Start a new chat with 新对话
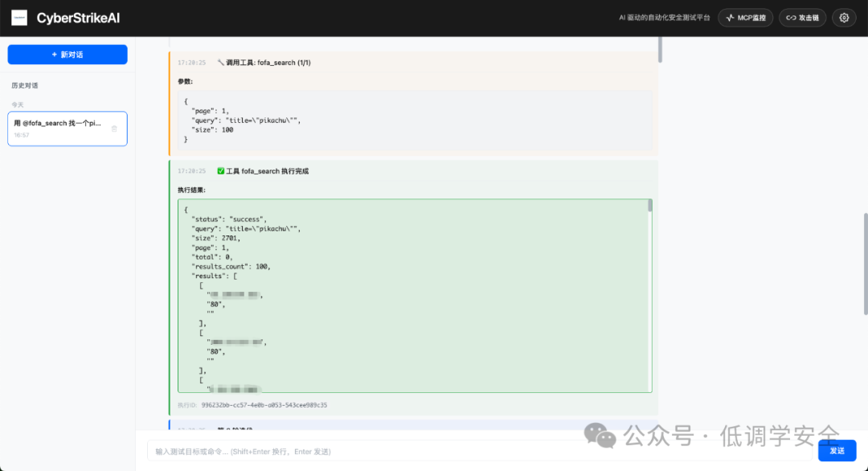This screenshot has width=868, height=471. click(x=68, y=55)
